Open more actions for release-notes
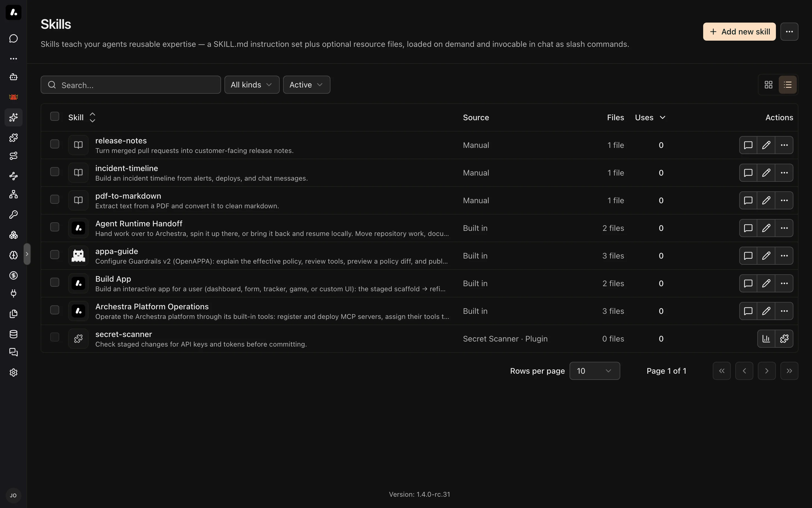 click(784, 145)
